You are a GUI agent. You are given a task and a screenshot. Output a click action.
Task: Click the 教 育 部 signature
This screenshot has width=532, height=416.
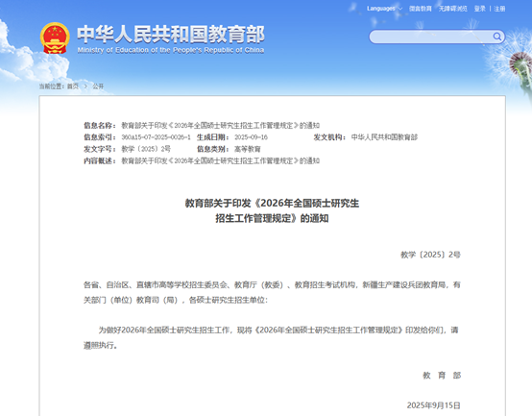click(442, 376)
